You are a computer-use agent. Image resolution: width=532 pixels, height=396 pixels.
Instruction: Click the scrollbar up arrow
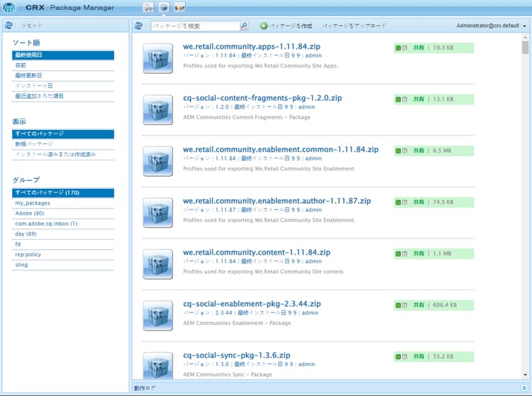[525, 37]
